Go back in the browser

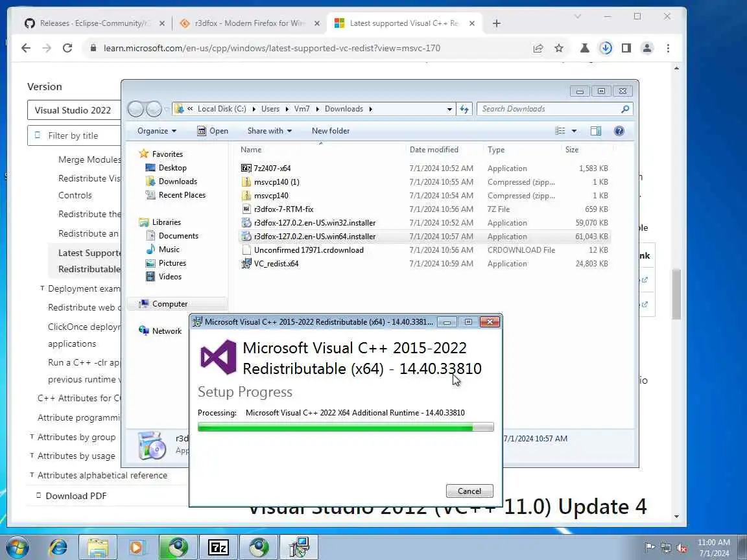point(26,48)
